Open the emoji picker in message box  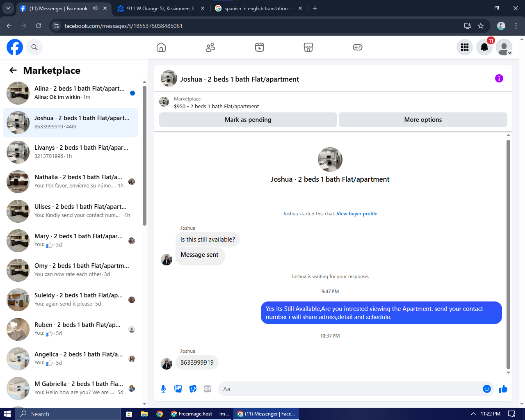487,389
